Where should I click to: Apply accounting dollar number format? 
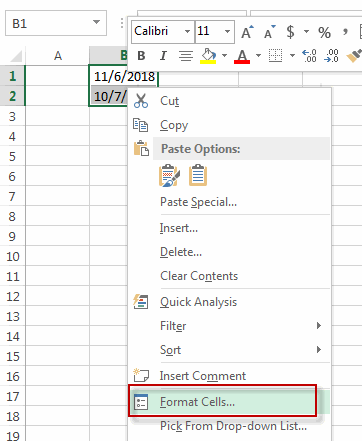click(291, 32)
